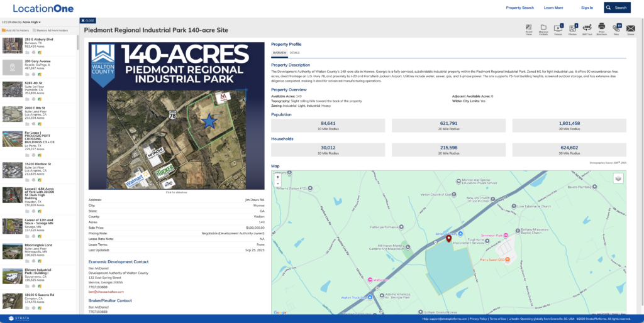Open Property Search in top navigation
The height and width of the screenshot is (323, 644).
coord(519,8)
